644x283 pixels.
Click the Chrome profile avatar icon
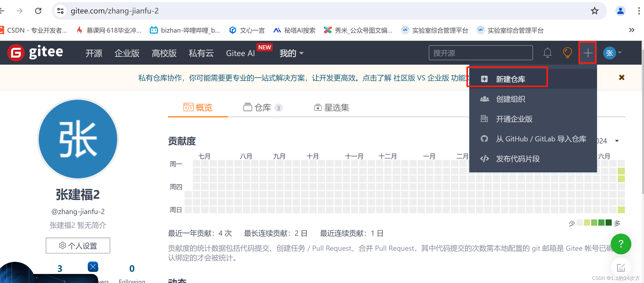click(620, 11)
